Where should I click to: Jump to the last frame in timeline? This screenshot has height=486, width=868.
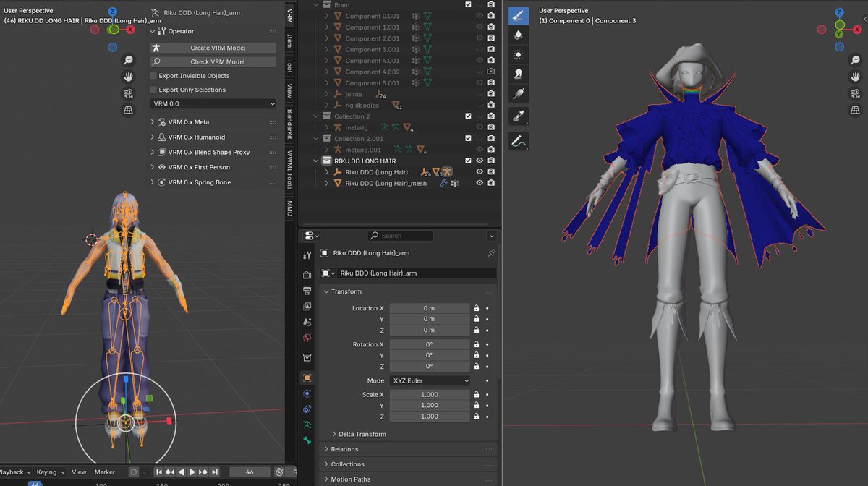[215, 472]
